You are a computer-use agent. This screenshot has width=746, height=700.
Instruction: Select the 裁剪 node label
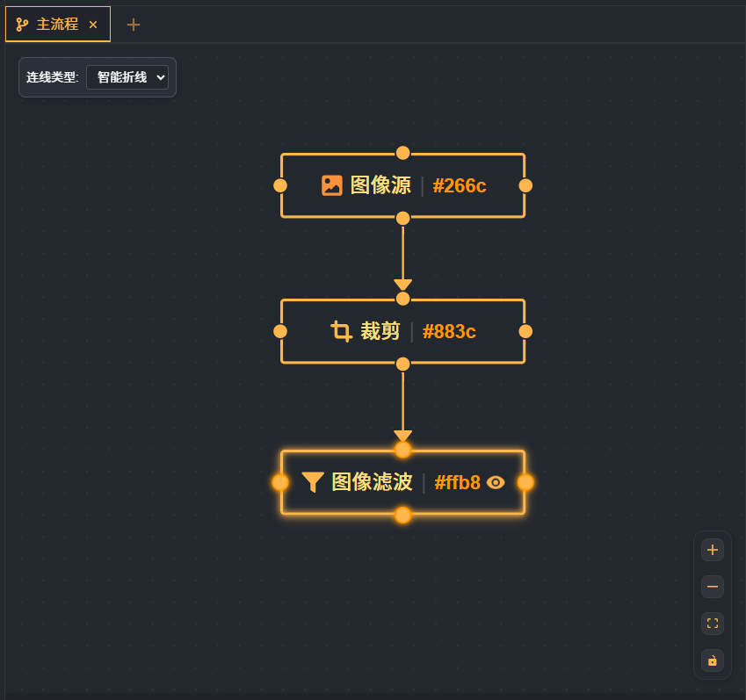pos(380,331)
